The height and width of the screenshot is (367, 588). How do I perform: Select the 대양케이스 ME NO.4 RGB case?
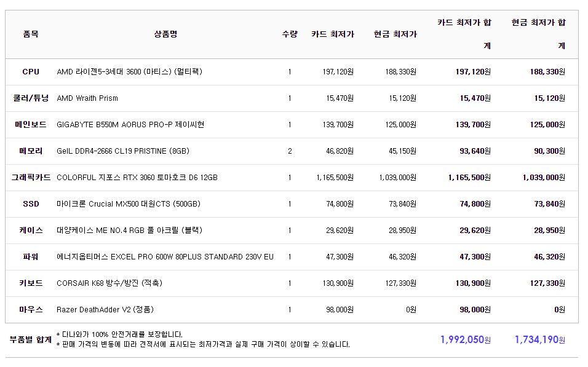pos(129,231)
